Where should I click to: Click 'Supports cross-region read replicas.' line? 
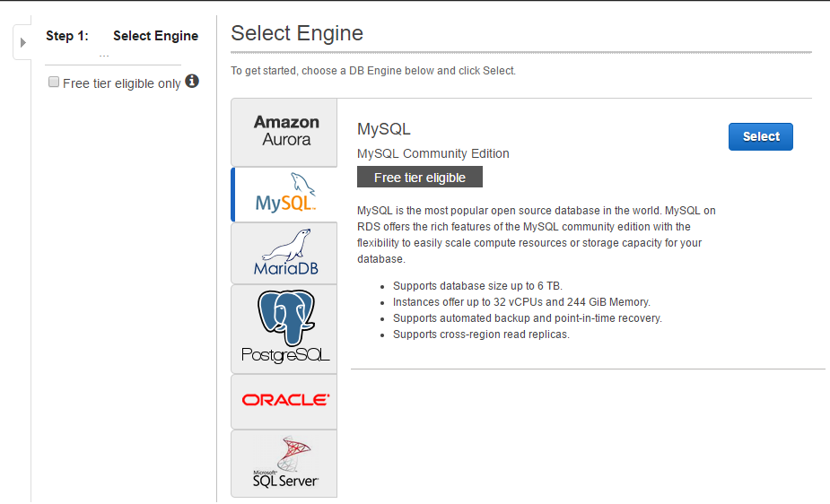(481, 335)
